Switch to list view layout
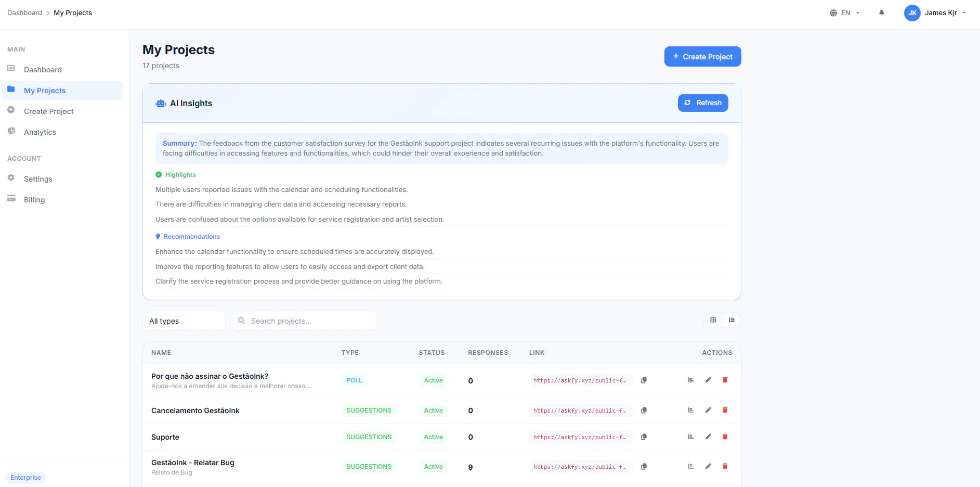This screenshot has width=980, height=487. 731,320
